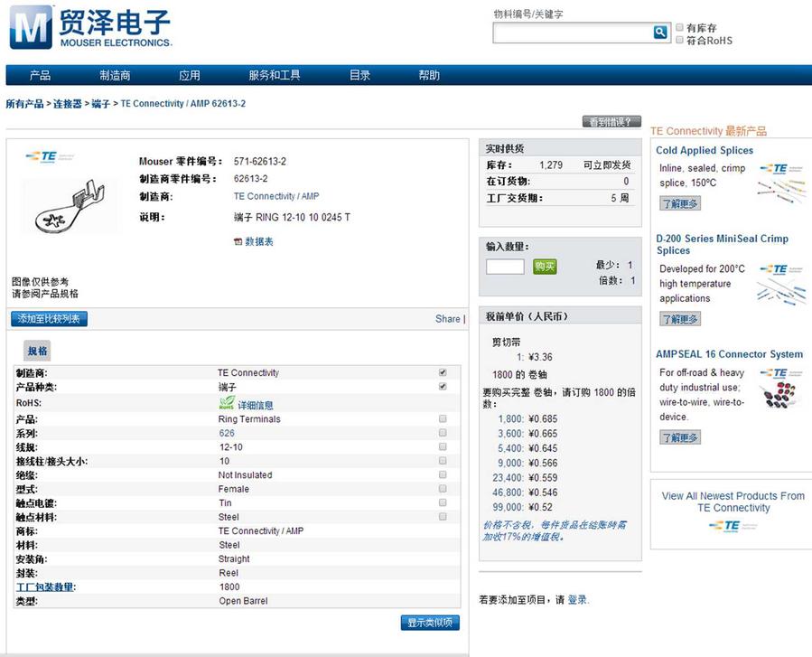This screenshot has height=657, width=812.
Task: Click the 1,800 price break quantity
Action: [510, 418]
